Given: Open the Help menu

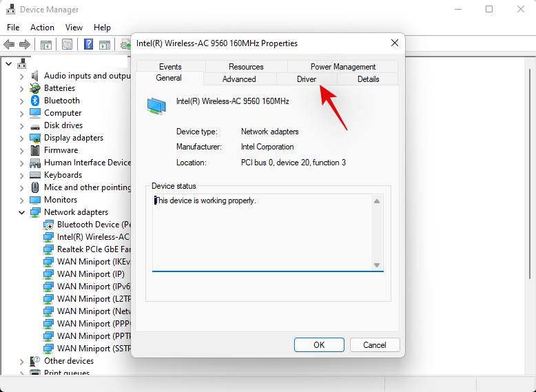Looking at the screenshot, I should [x=102, y=28].
